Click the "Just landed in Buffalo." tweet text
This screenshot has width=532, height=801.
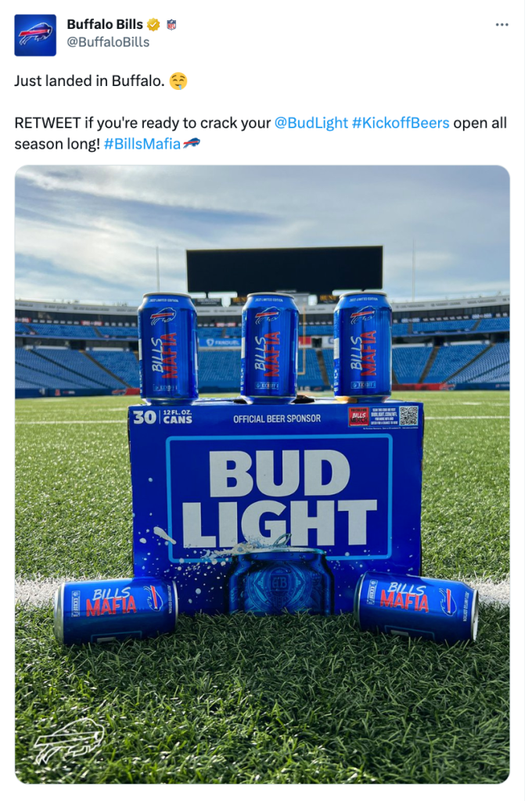tap(89, 81)
